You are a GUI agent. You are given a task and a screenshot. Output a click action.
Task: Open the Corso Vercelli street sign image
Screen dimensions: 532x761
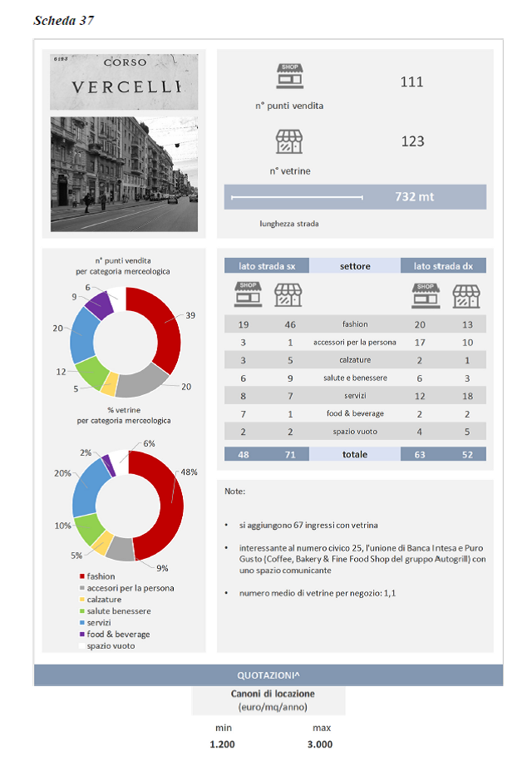coord(125,82)
